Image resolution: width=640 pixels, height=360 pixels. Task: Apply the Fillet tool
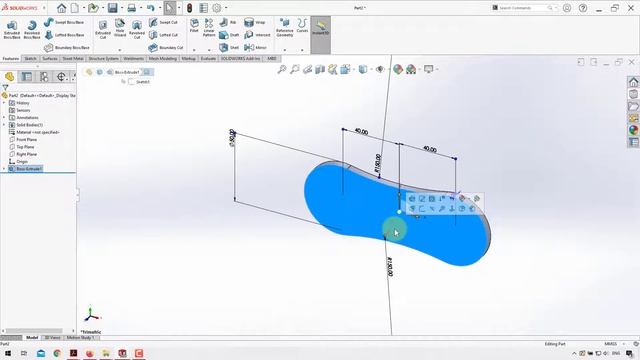point(194,26)
